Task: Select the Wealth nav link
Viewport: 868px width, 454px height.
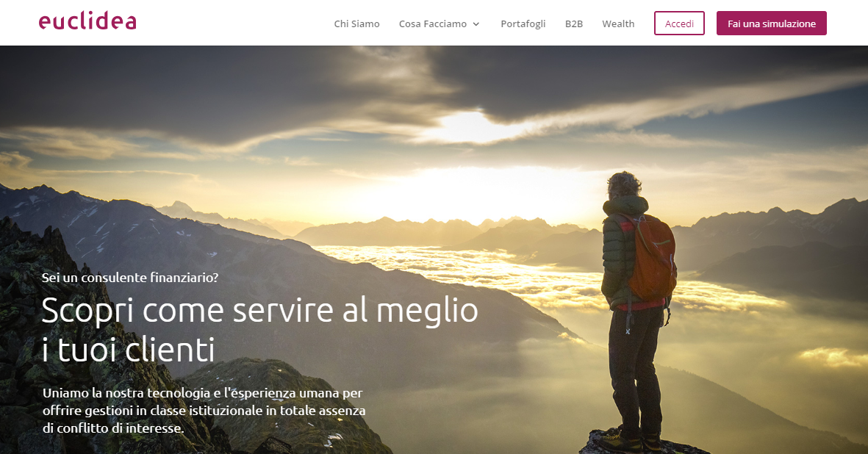Action: 618,24
